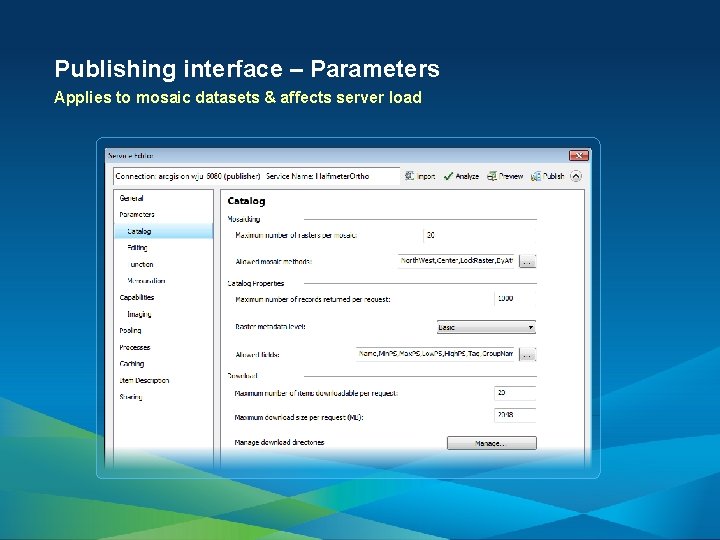Select Processes in the left pane
This screenshot has height=540, width=720.
[135, 347]
